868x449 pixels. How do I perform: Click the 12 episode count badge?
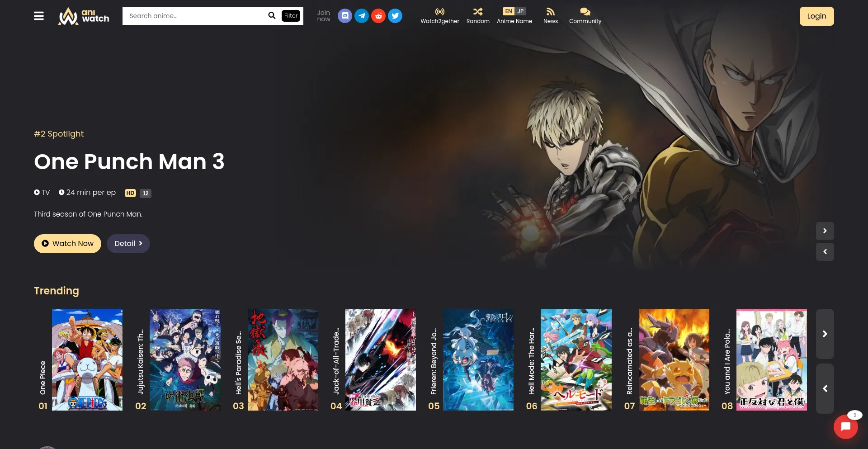pos(146,193)
